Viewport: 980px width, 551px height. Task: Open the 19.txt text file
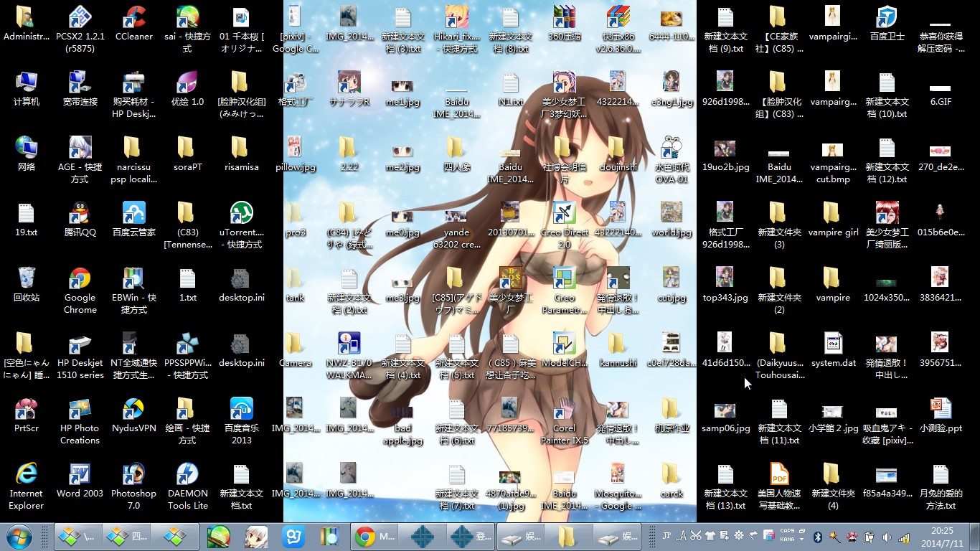(26, 212)
